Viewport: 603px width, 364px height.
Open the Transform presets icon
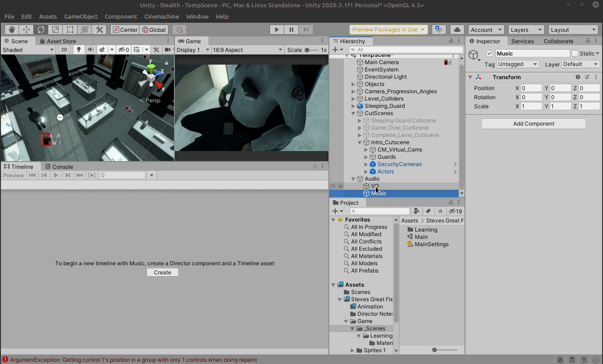(587, 77)
